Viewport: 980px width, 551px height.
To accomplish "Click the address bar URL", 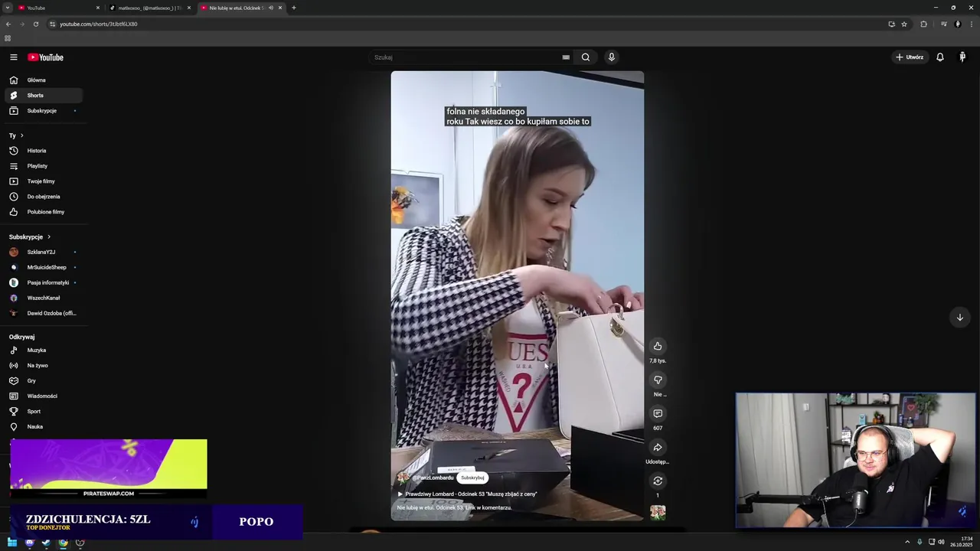I will pos(99,24).
